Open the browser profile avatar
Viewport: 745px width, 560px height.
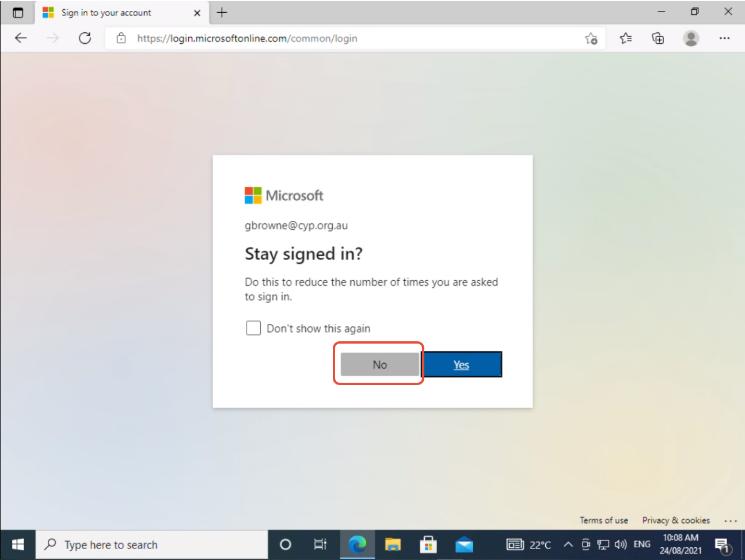[691, 39]
